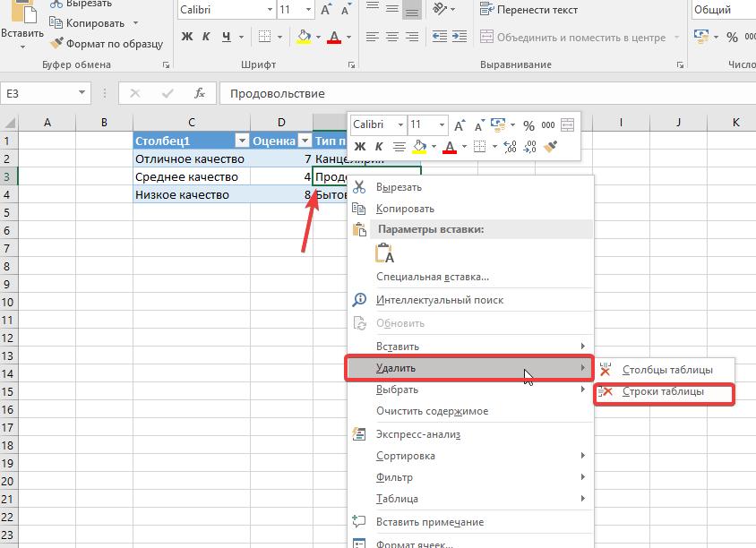Open font color dropdown arrow in ribbon
Screen dimensions: 756x548
tap(348, 37)
